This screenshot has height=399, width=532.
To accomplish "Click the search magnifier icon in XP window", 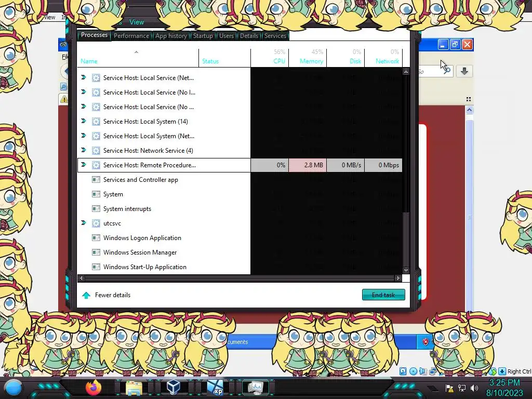I will click(447, 71).
